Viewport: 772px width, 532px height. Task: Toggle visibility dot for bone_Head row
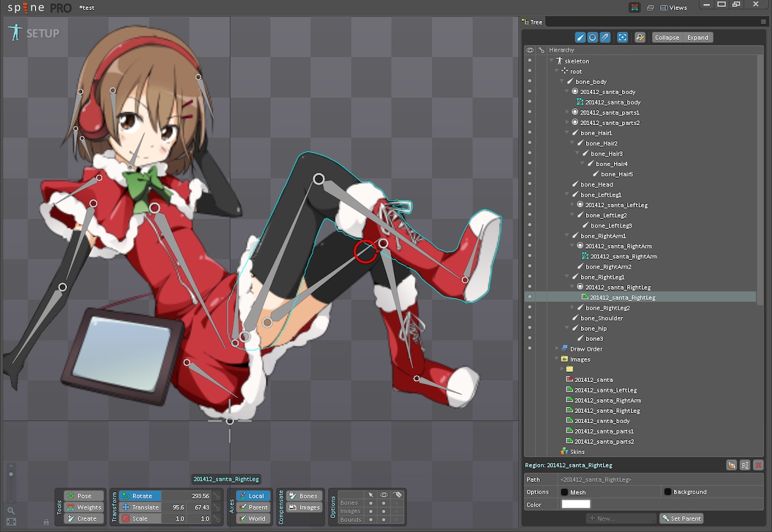click(x=530, y=185)
